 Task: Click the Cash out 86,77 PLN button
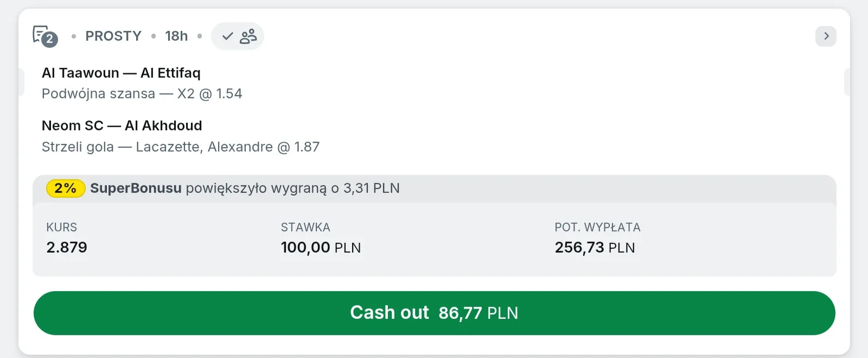[434, 313]
